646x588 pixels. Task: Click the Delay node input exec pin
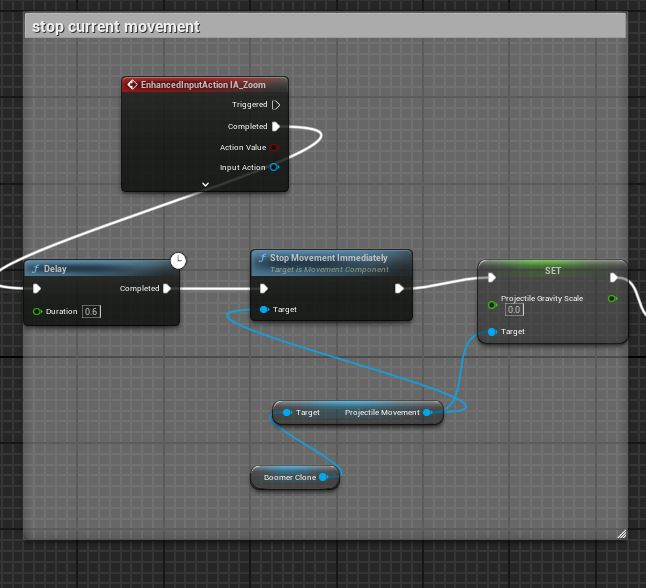37,289
